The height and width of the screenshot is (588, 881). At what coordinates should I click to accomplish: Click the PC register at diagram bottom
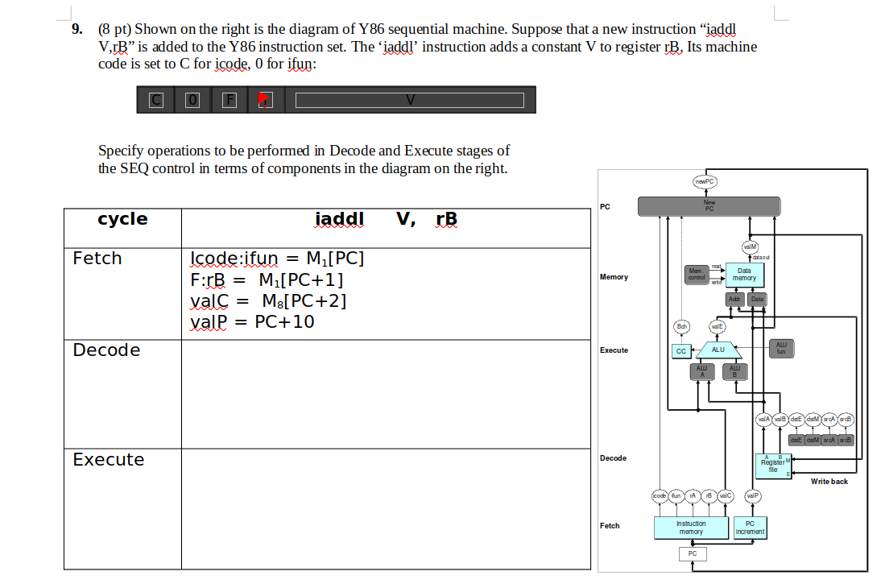693,553
